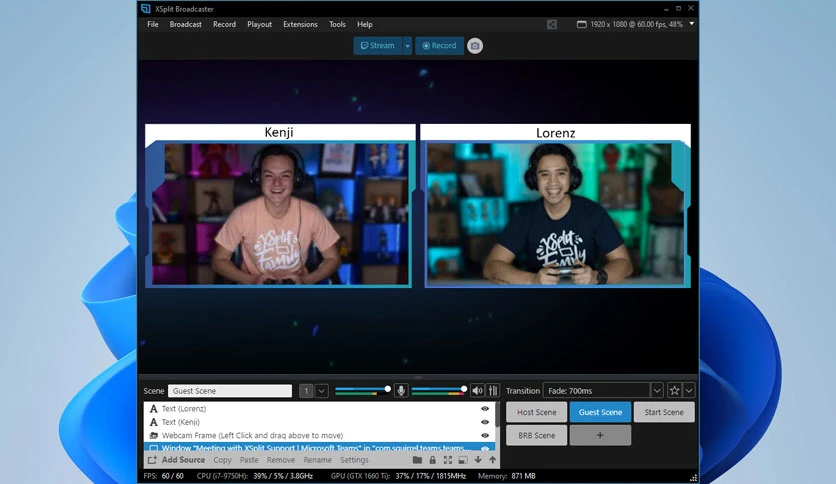Image resolution: width=836 pixels, height=484 pixels.
Task: Move the selected source down
Action: tap(478, 459)
